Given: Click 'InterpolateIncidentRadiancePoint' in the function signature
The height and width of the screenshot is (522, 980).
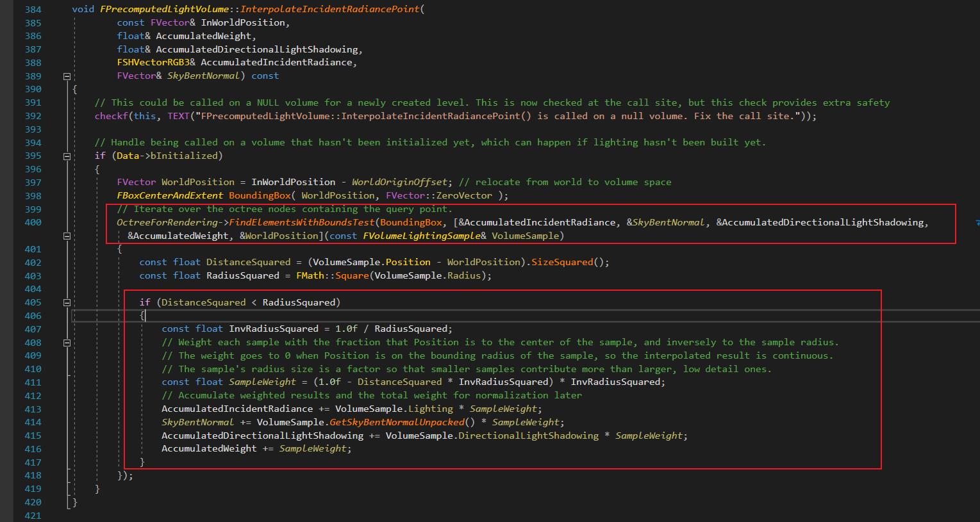Looking at the screenshot, I should (x=330, y=9).
